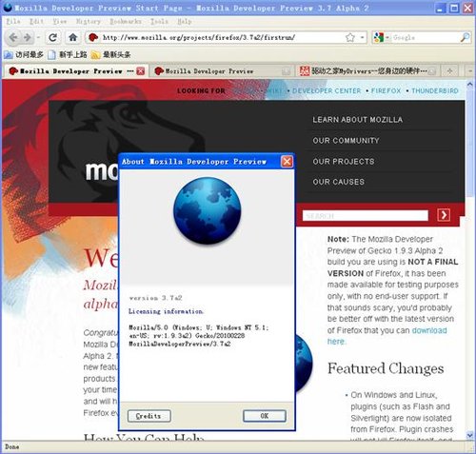Close the first Mozilla Developer Preview tab
The width and height of the screenshot is (476, 454).
tap(140, 71)
